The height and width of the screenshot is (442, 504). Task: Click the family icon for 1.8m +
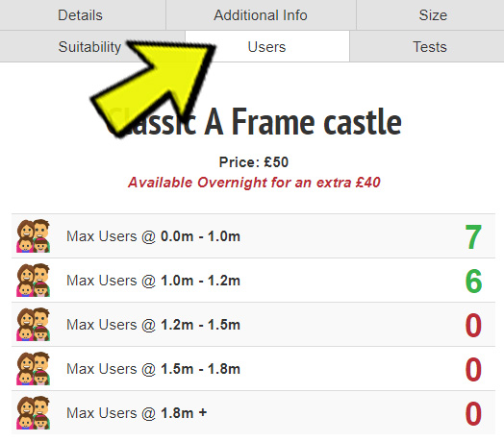point(33,413)
